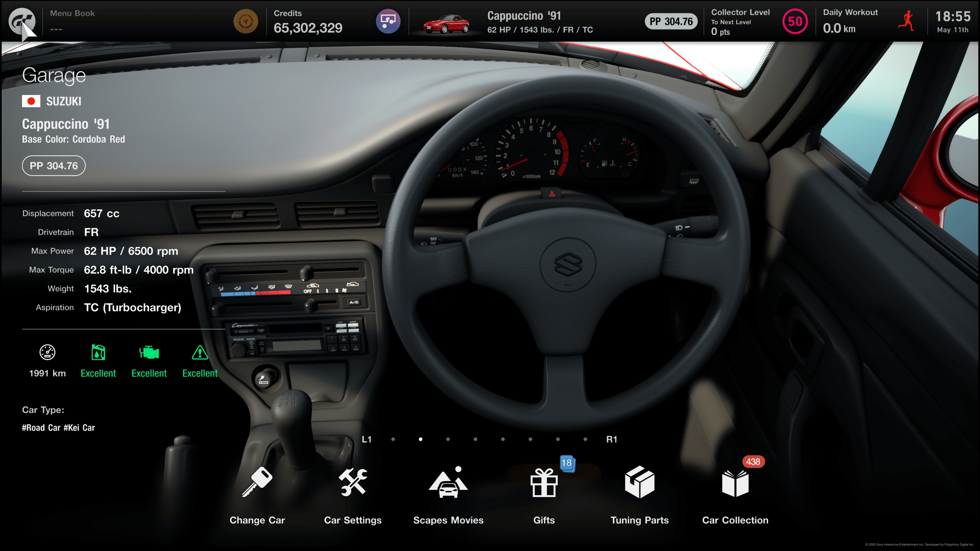The height and width of the screenshot is (551, 980).
Task: Click the 62 HP / 6500 rpm value
Action: coord(131,251)
